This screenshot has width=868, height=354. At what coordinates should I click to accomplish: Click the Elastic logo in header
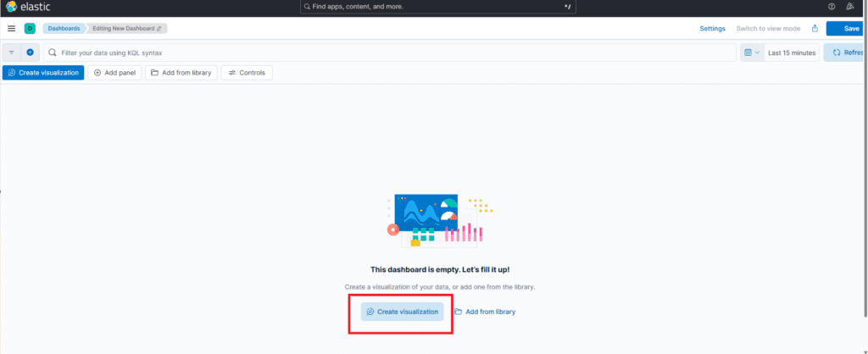pyautogui.click(x=28, y=7)
